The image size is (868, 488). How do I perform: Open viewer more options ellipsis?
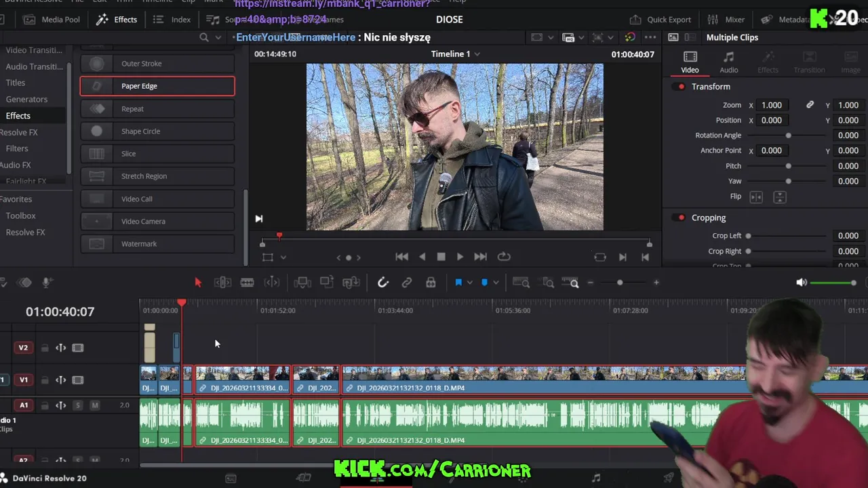click(650, 37)
